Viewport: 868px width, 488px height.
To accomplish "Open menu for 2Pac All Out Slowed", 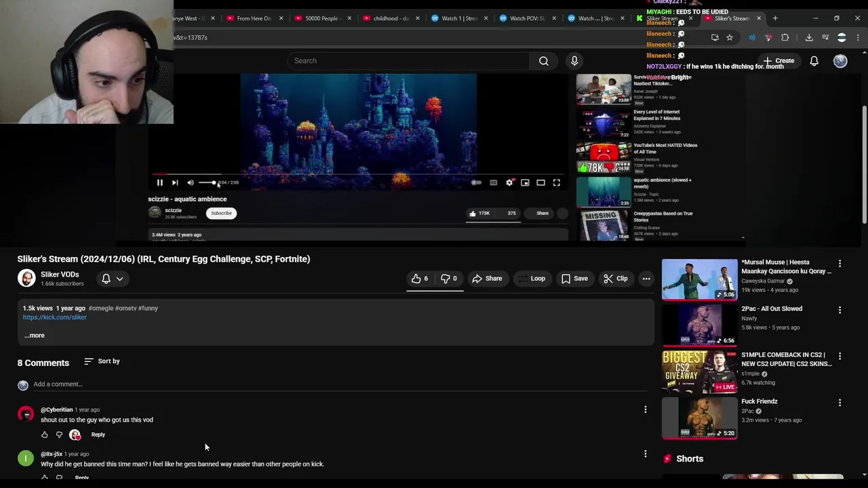I will point(840,310).
